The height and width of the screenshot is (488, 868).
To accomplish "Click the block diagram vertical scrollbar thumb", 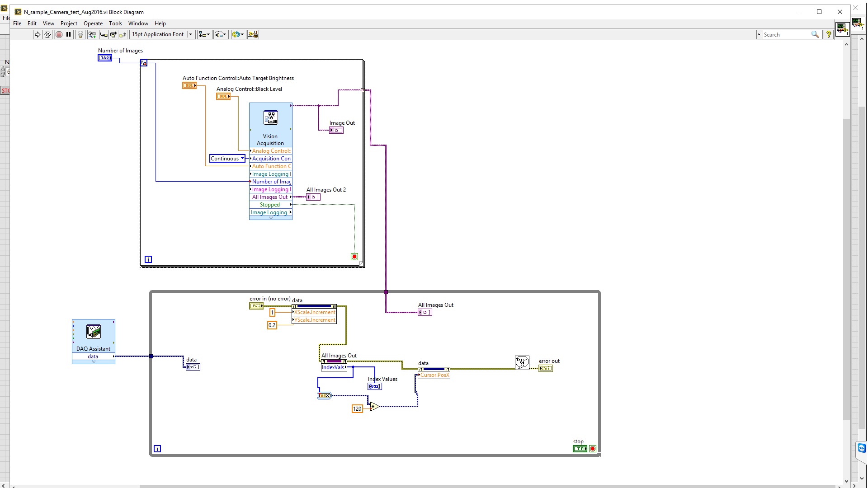I will [x=847, y=269].
